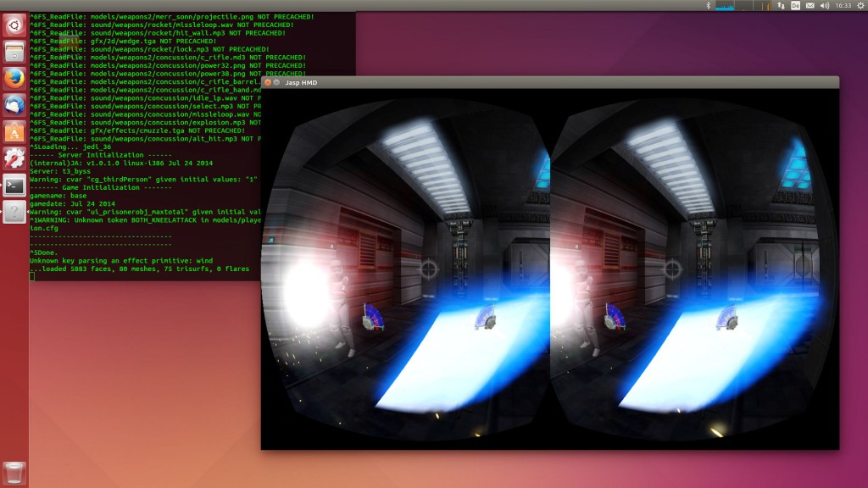Minimize the Jasp HMD window
Image resolution: width=868 pixels, height=488 pixels.
coord(276,82)
